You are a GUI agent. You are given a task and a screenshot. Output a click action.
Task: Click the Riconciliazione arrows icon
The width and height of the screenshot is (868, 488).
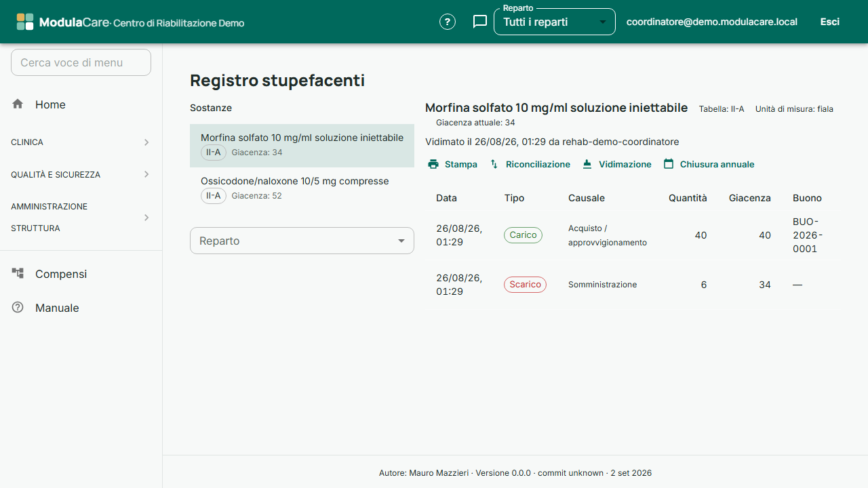click(494, 164)
